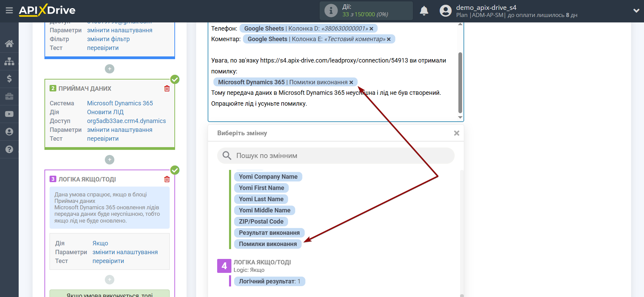Click the variable search magnifier icon
Screen dimensions: 644x297
click(x=227, y=156)
